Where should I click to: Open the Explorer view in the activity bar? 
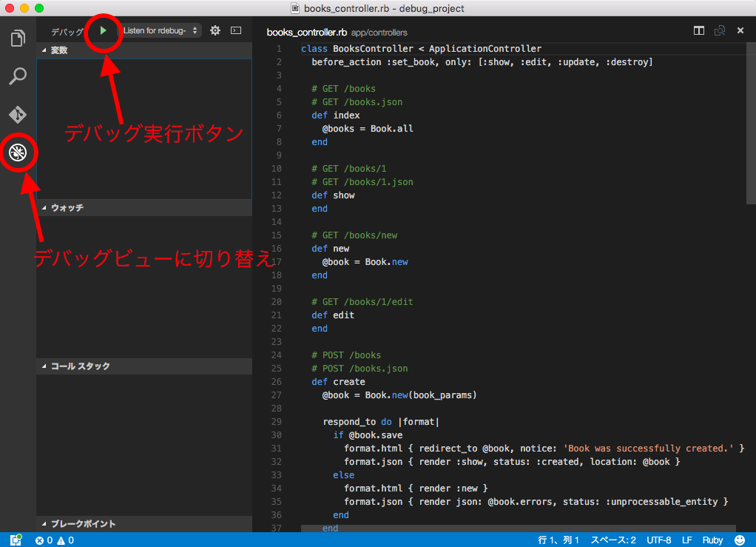[x=17, y=38]
